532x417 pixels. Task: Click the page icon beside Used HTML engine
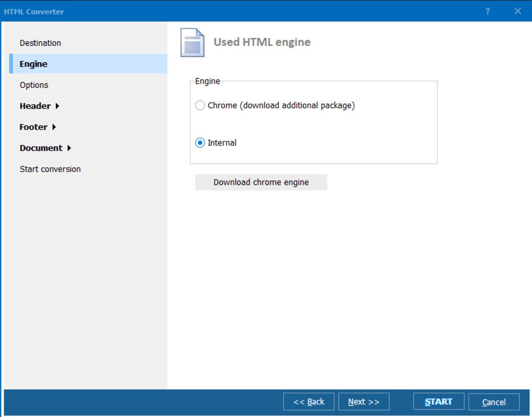point(192,42)
